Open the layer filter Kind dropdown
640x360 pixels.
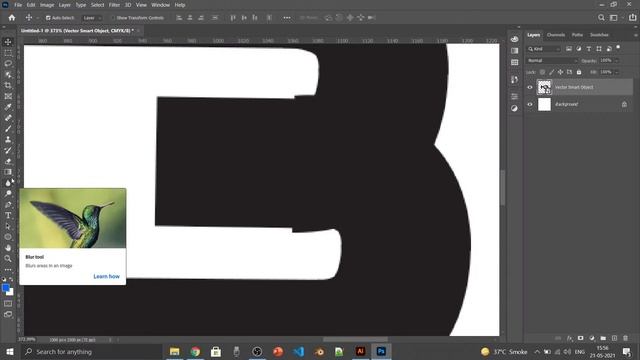coord(544,49)
